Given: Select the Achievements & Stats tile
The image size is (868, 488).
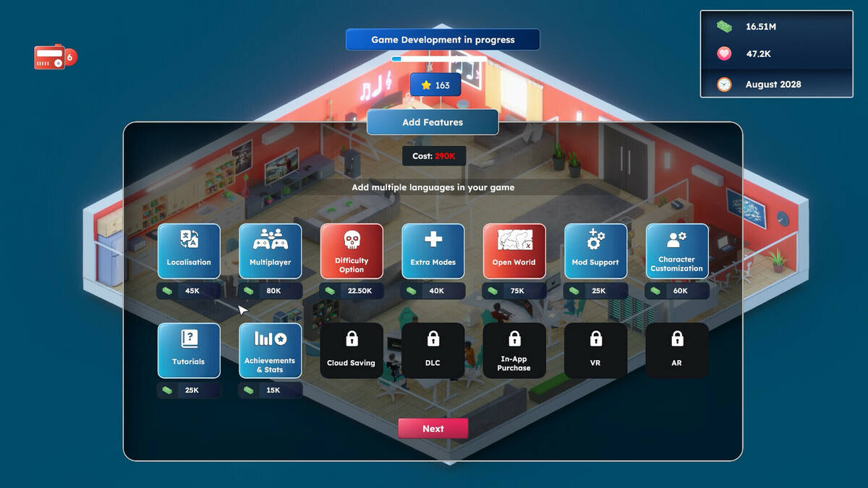Looking at the screenshot, I should point(270,351).
